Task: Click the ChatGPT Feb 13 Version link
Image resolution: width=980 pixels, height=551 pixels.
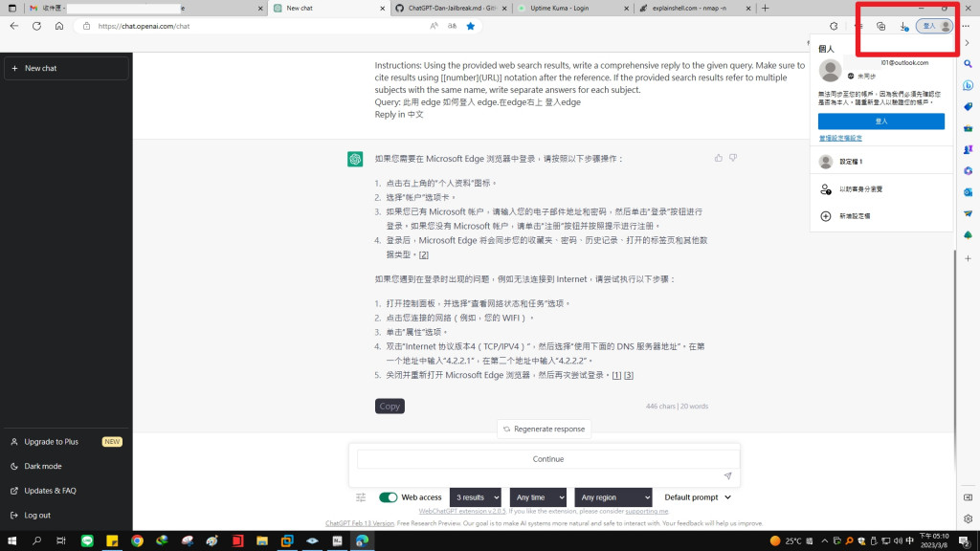Action: click(x=360, y=523)
